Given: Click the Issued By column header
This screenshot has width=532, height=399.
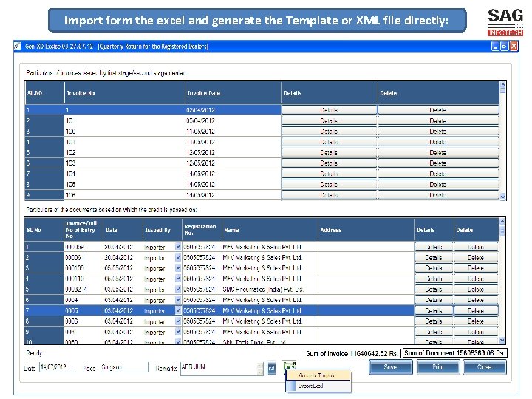Looking at the screenshot, I should [163, 230].
